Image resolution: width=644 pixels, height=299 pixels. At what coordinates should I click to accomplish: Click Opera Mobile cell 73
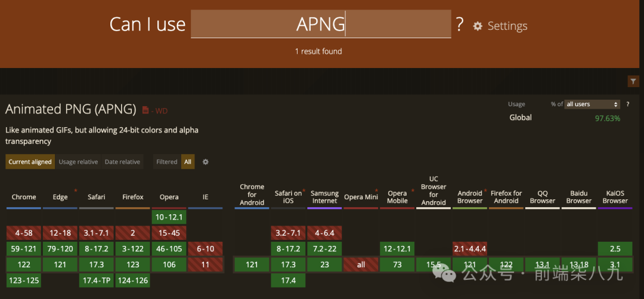397,265
